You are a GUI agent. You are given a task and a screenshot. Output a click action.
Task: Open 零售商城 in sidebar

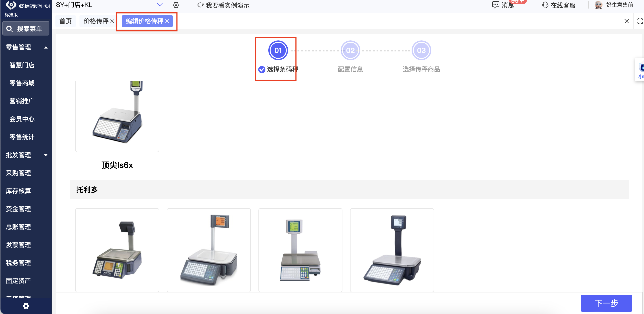pos(22,83)
